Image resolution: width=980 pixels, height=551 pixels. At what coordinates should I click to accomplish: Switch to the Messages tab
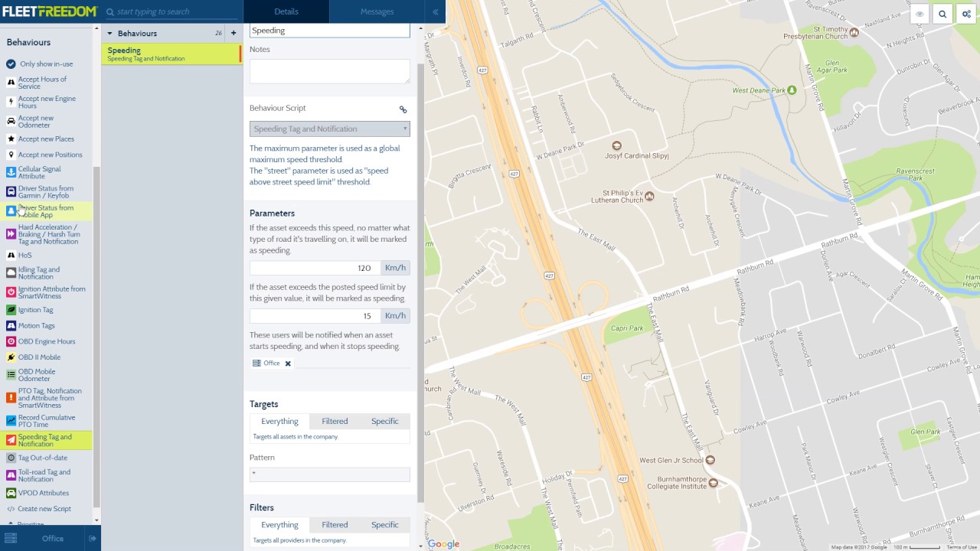click(x=377, y=11)
